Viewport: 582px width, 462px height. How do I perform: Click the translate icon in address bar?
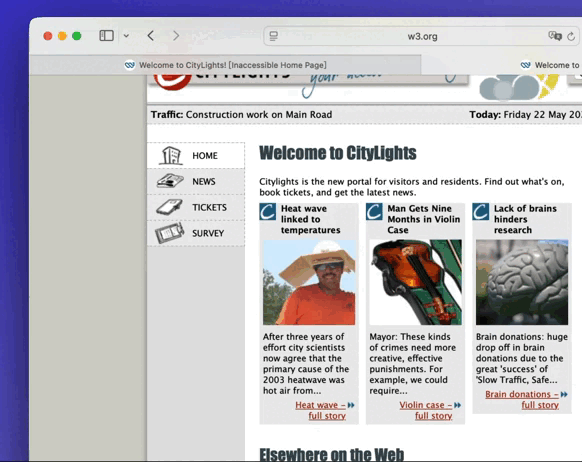click(x=555, y=36)
